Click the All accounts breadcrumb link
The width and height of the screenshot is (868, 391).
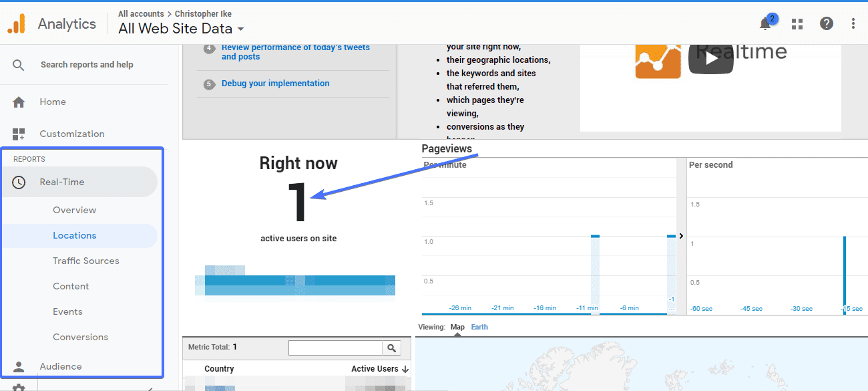142,13
